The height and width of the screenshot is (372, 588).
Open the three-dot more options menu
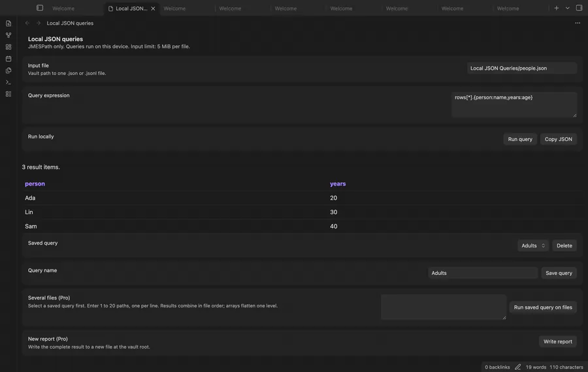pyautogui.click(x=578, y=23)
